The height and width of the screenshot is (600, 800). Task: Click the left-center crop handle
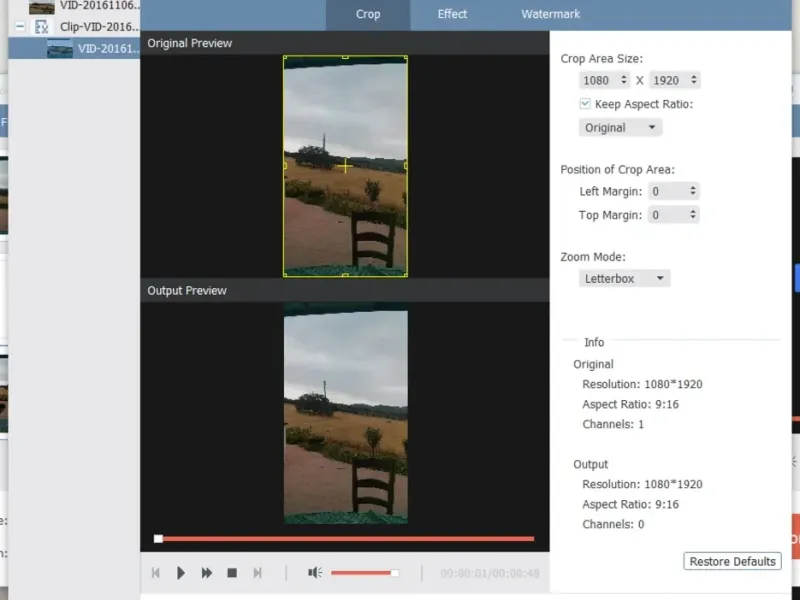[x=285, y=166]
